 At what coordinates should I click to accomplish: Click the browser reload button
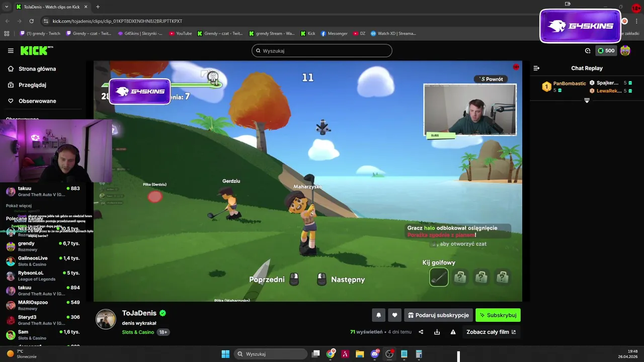(x=32, y=21)
